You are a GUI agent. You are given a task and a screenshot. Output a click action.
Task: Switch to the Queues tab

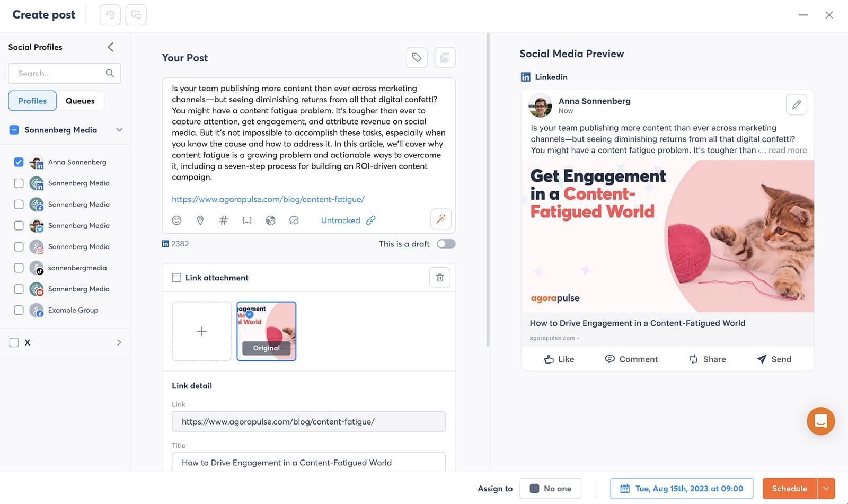point(80,101)
